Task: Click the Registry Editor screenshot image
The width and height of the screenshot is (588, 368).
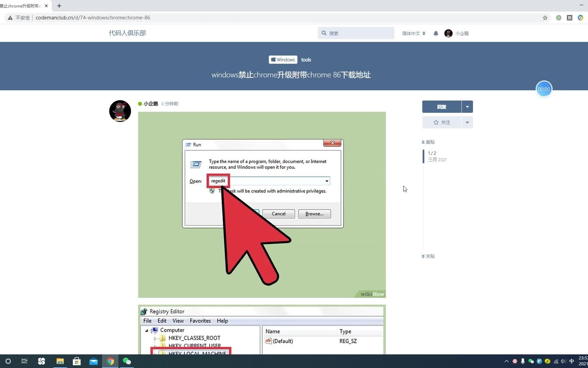Action: tap(262, 329)
